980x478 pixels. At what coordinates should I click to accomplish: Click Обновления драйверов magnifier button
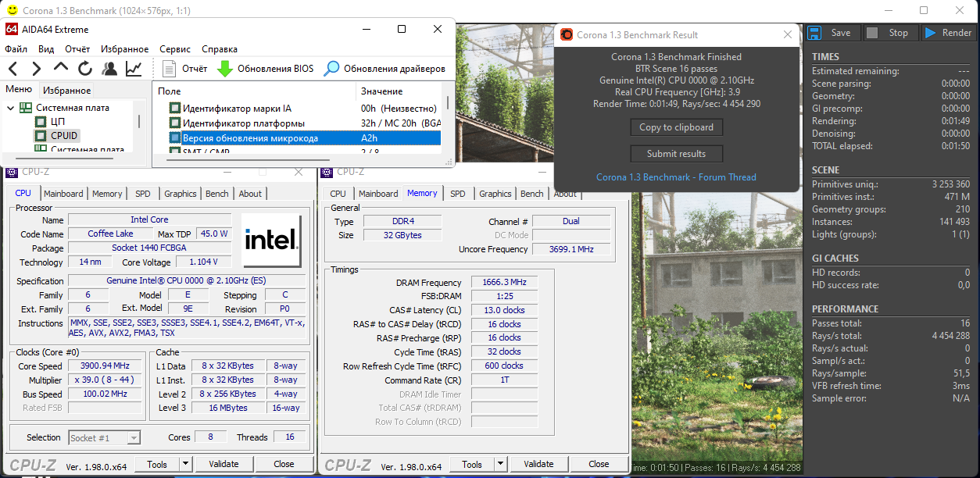[384, 69]
